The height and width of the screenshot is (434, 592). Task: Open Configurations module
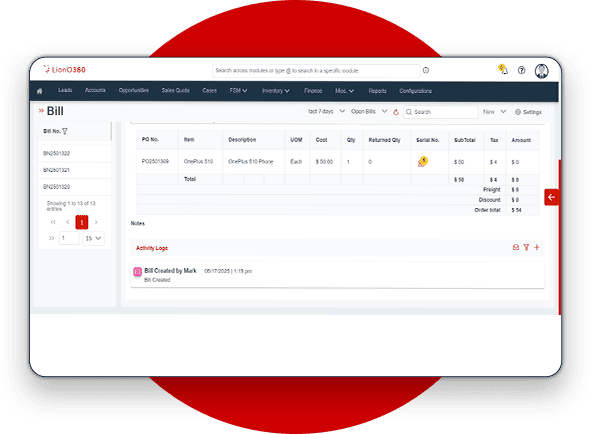coord(415,91)
